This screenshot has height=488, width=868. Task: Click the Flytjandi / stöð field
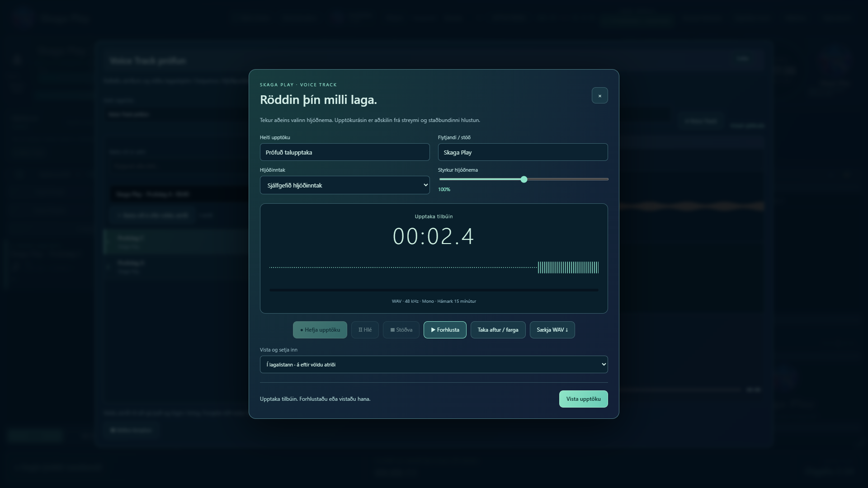coord(523,152)
